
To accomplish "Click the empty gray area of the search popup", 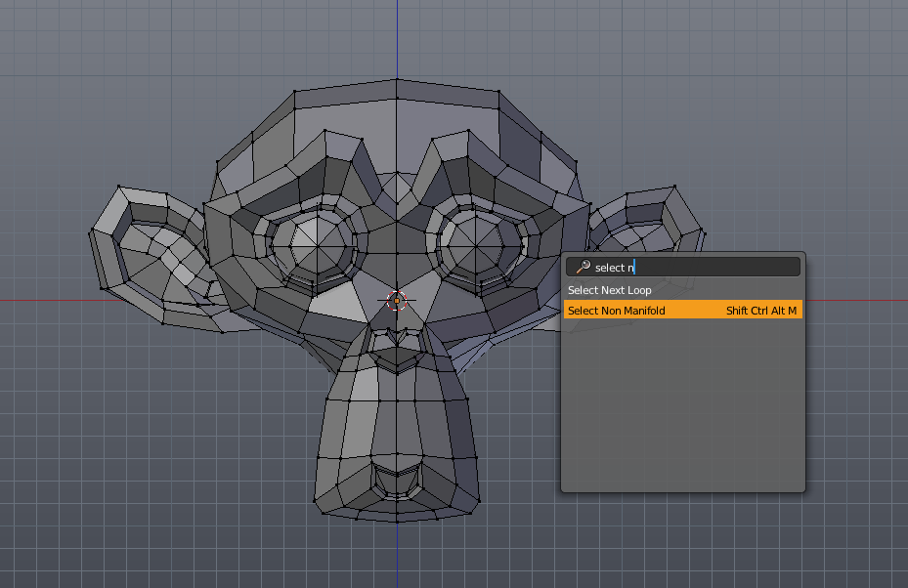I will click(684, 410).
